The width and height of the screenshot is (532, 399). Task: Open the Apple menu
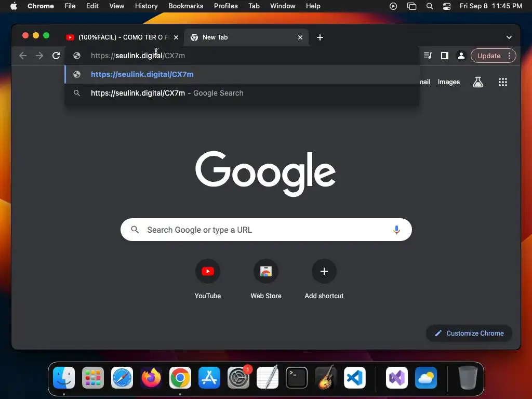(14, 6)
